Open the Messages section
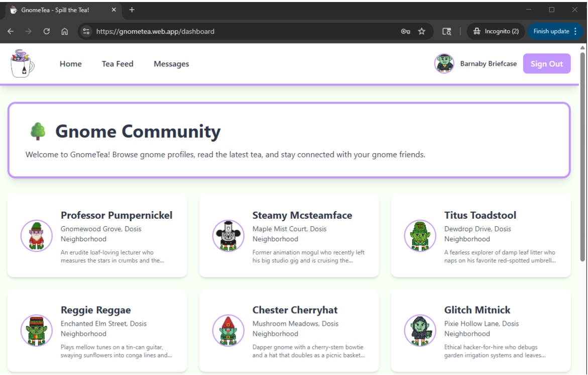The height and width of the screenshot is (375, 588). [171, 63]
